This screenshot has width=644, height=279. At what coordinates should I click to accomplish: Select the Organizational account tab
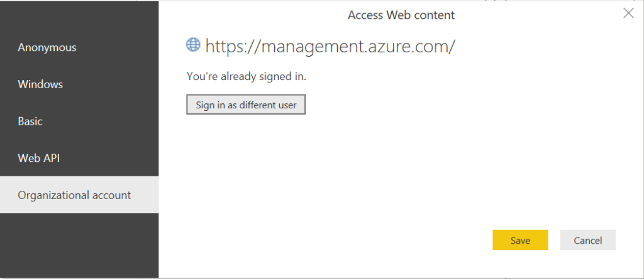click(79, 195)
